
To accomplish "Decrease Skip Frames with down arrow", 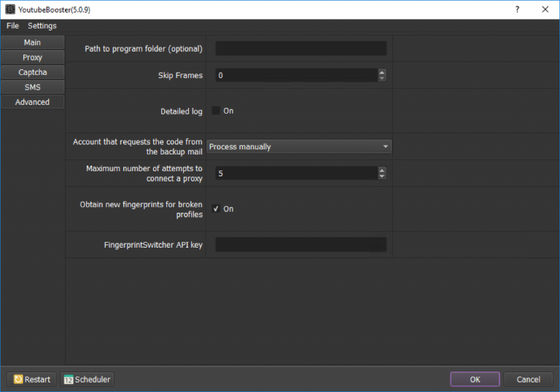I will [382, 78].
